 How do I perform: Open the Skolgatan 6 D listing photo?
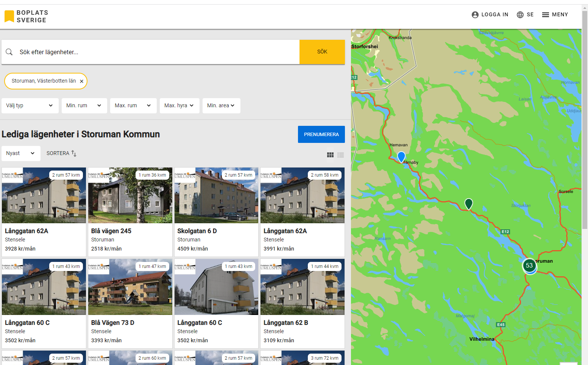point(216,196)
